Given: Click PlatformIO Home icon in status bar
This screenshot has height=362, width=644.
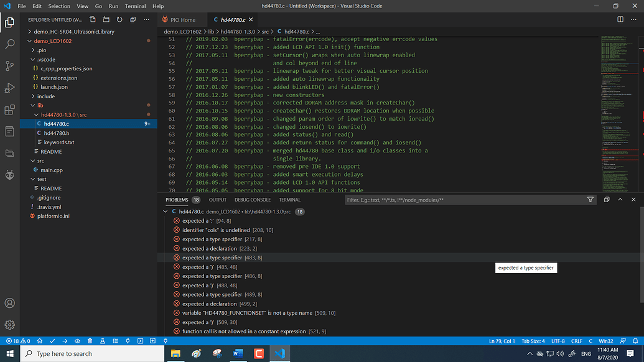Looking at the screenshot, I should click(40, 341).
